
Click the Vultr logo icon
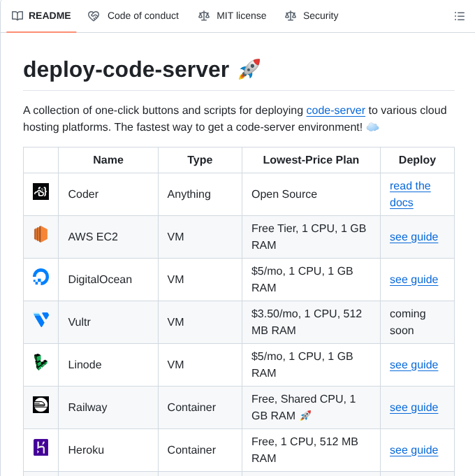(41, 319)
